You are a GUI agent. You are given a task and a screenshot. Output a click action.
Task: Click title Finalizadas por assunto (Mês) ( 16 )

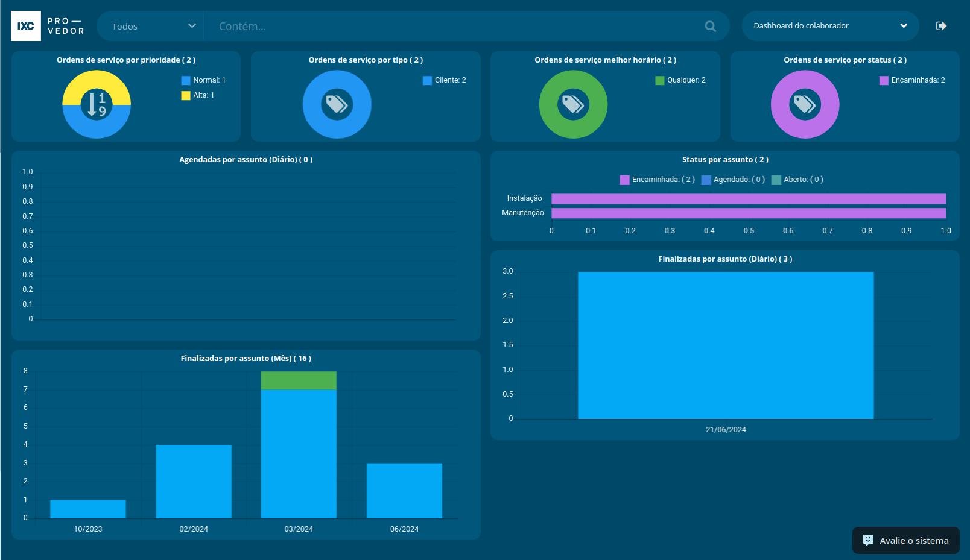[x=246, y=359]
